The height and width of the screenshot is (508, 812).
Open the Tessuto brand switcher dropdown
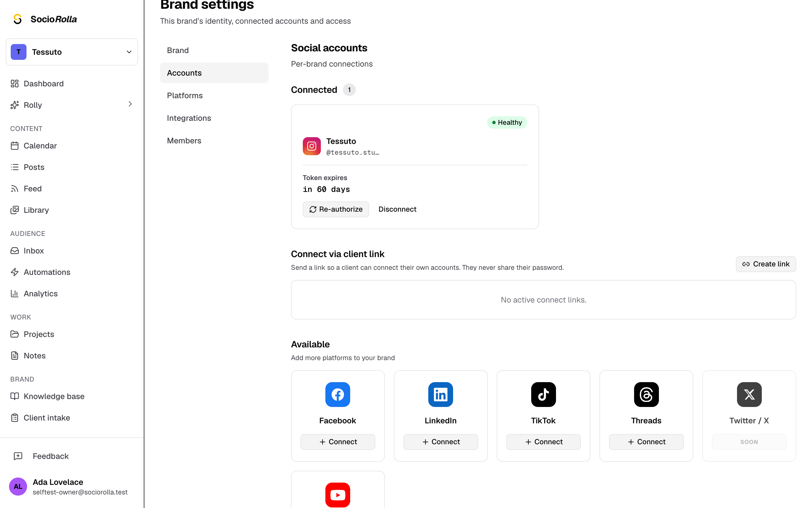coord(72,52)
